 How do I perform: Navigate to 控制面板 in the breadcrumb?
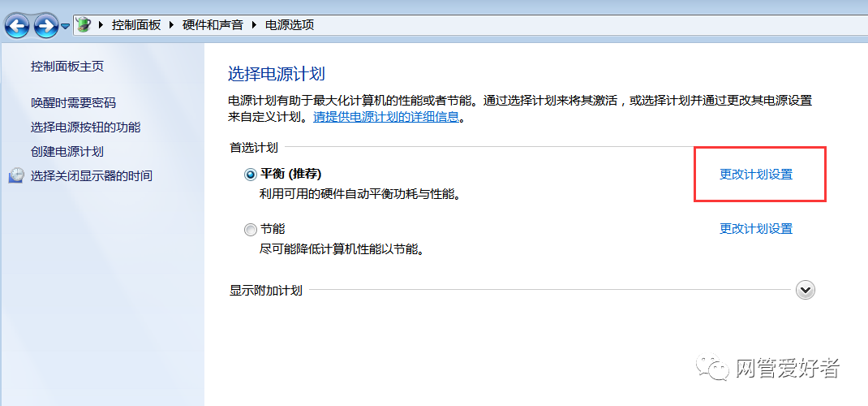(x=136, y=25)
